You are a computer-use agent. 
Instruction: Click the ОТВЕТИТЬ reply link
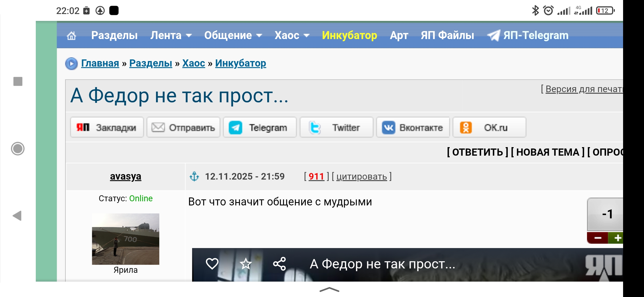pyautogui.click(x=477, y=152)
